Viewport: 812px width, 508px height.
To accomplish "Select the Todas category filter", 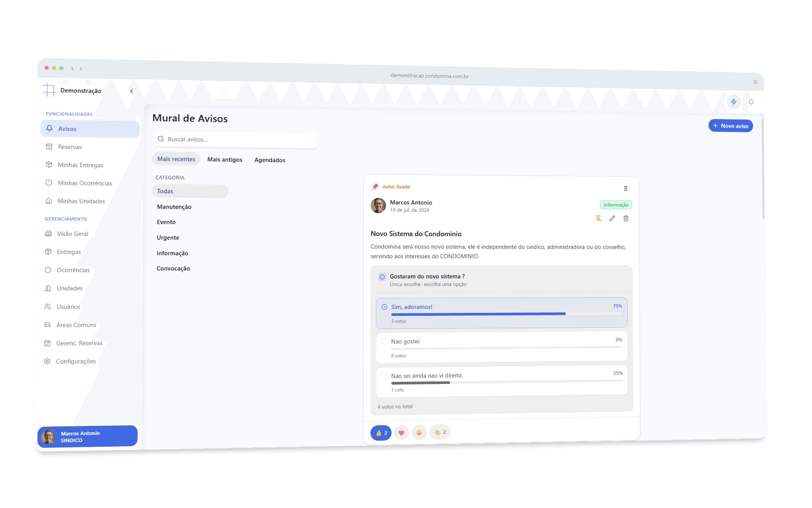I will [190, 191].
